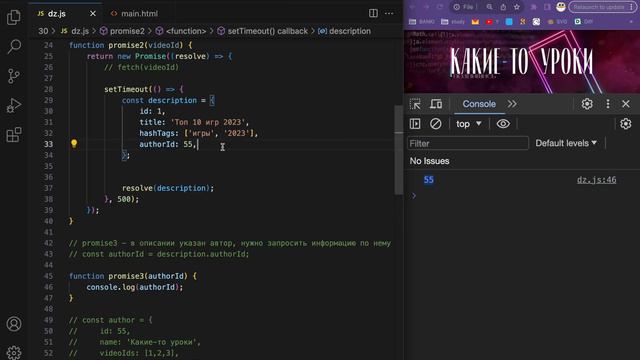
Task: Click function promise2(videoId) declaration
Action: 131,45
